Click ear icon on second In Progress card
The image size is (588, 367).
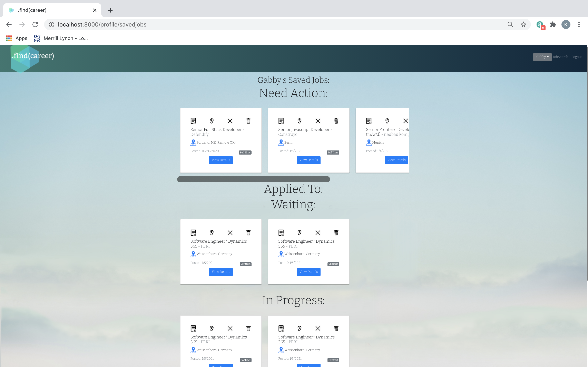(x=299, y=328)
